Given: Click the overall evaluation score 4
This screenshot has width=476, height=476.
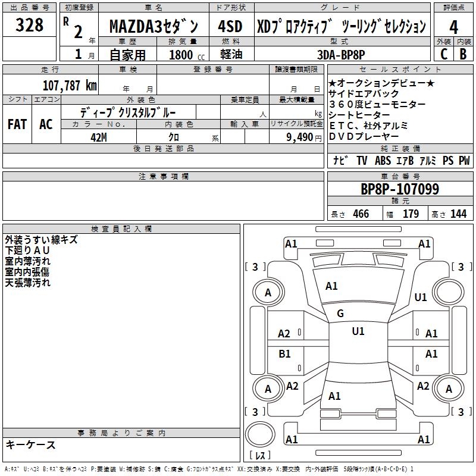Looking at the screenshot, I should [453, 27].
